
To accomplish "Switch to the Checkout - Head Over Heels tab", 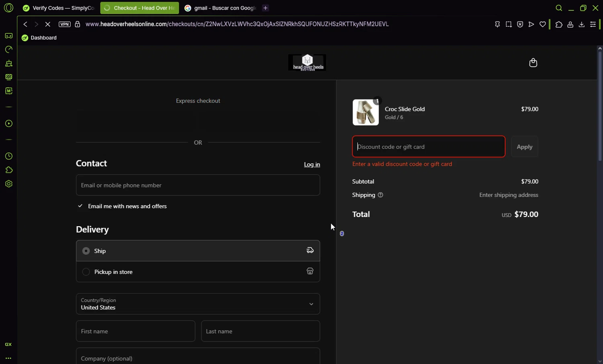I will (139, 8).
